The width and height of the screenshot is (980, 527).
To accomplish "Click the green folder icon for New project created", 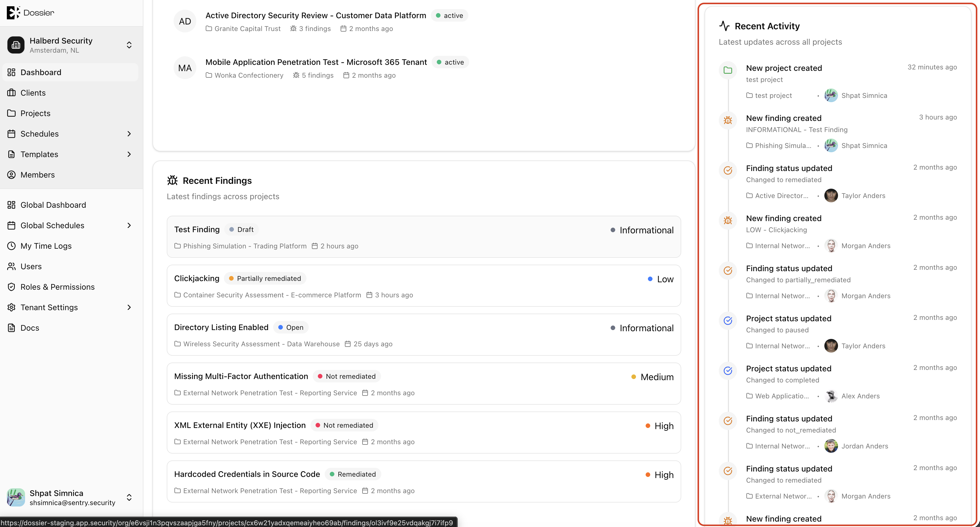I will 728,70.
